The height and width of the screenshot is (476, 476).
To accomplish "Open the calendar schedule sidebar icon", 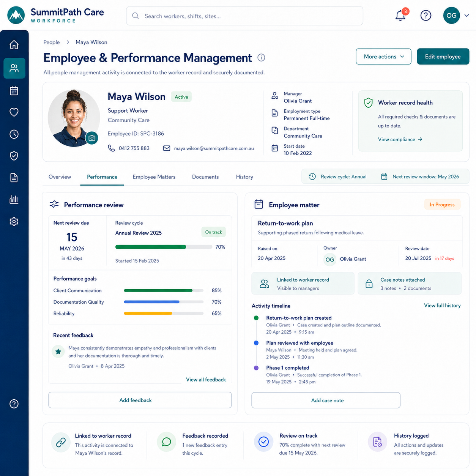I will click(14, 91).
